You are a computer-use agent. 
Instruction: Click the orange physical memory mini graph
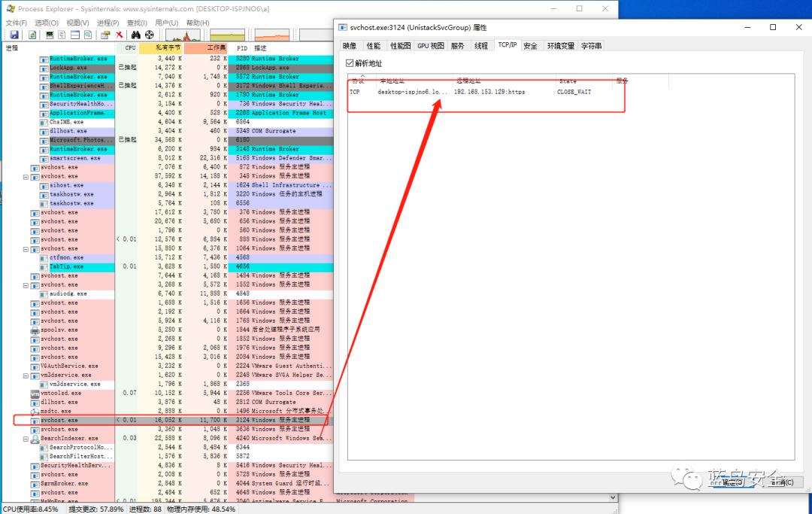272,35
